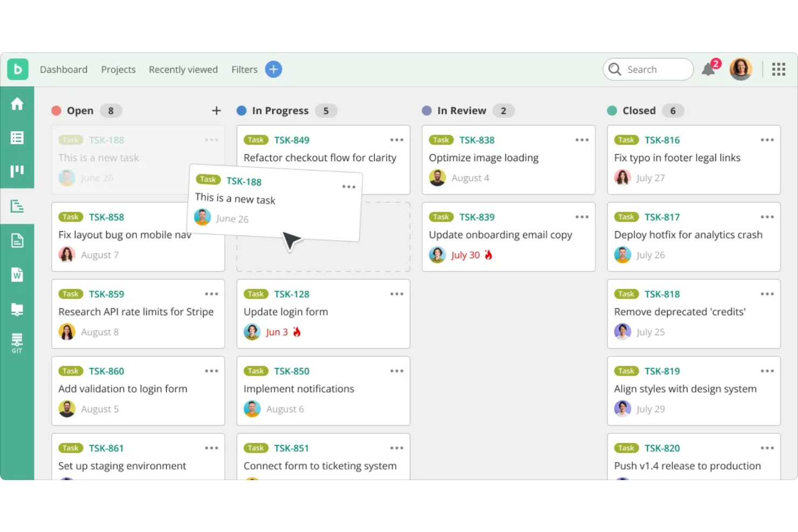Click the search magnifier icon
This screenshot has width=798, height=532.
point(614,69)
